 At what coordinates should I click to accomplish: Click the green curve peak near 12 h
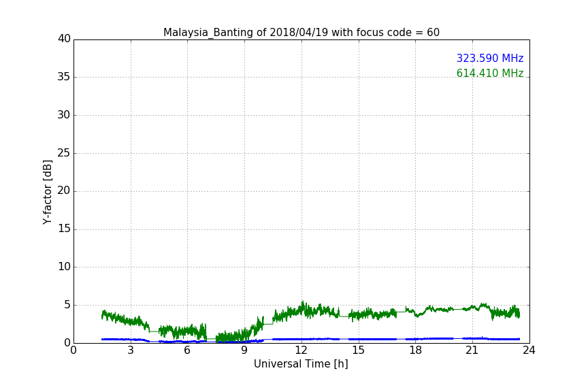pos(303,302)
